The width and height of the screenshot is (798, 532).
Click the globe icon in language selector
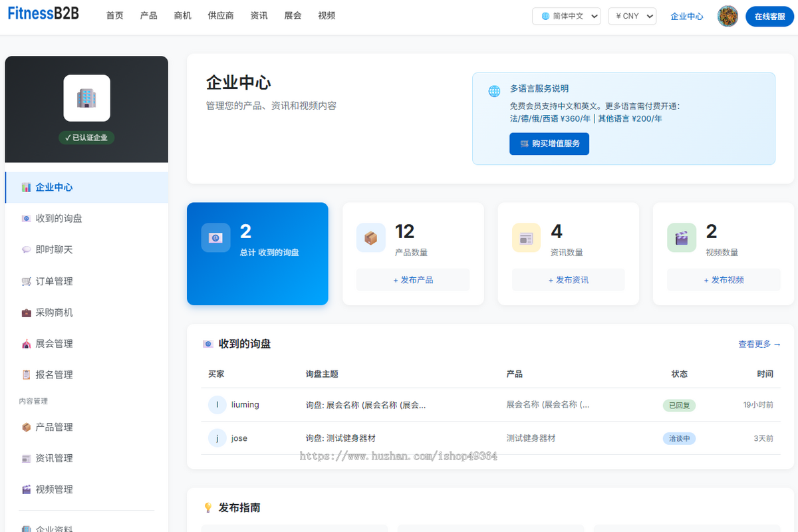coord(546,16)
